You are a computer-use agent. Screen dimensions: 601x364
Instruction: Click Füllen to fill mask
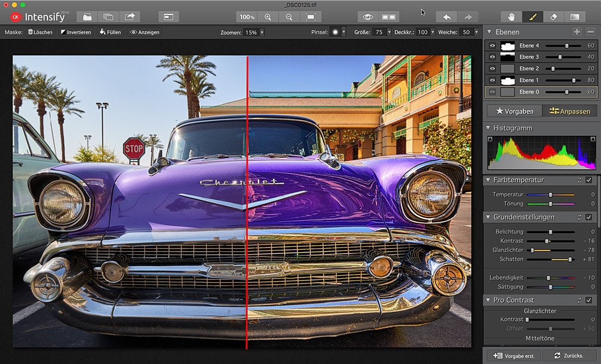[111, 32]
